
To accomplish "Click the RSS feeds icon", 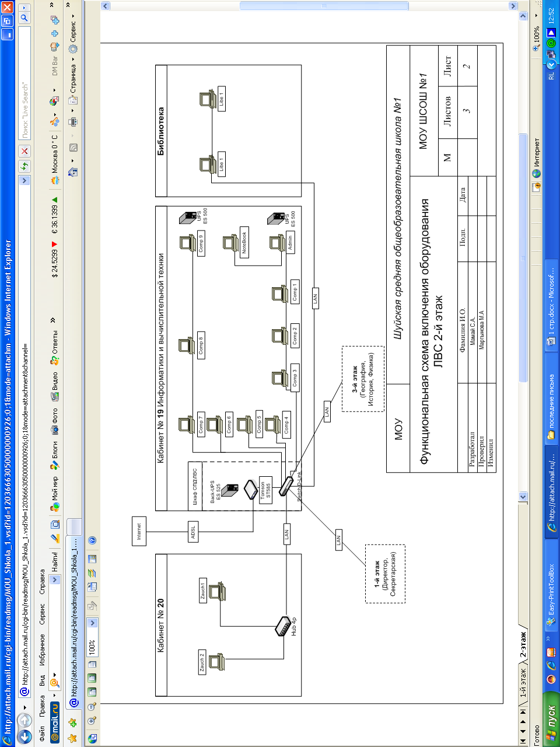I will click(73, 148).
